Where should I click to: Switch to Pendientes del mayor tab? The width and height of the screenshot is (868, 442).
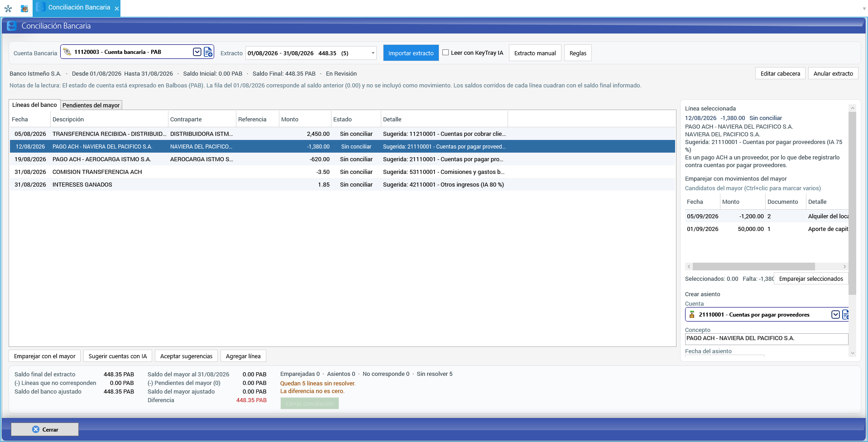point(91,105)
